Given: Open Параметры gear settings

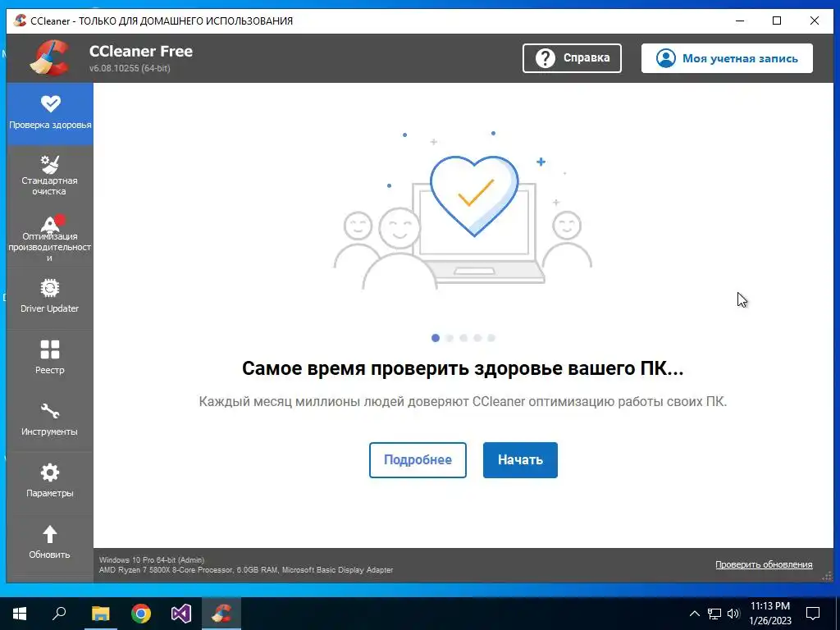Looking at the screenshot, I should 50,483.
